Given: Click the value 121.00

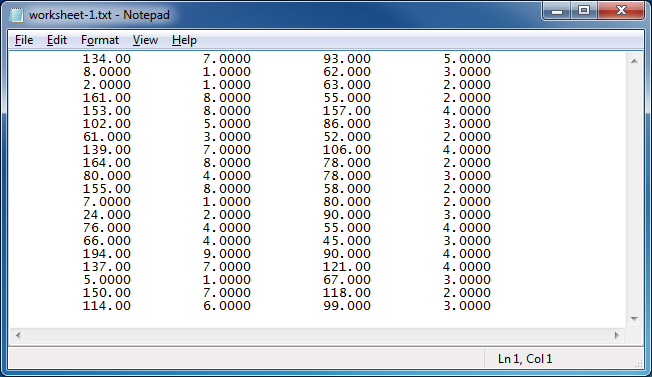Looking at the screenshot, I should pos(347,266).
